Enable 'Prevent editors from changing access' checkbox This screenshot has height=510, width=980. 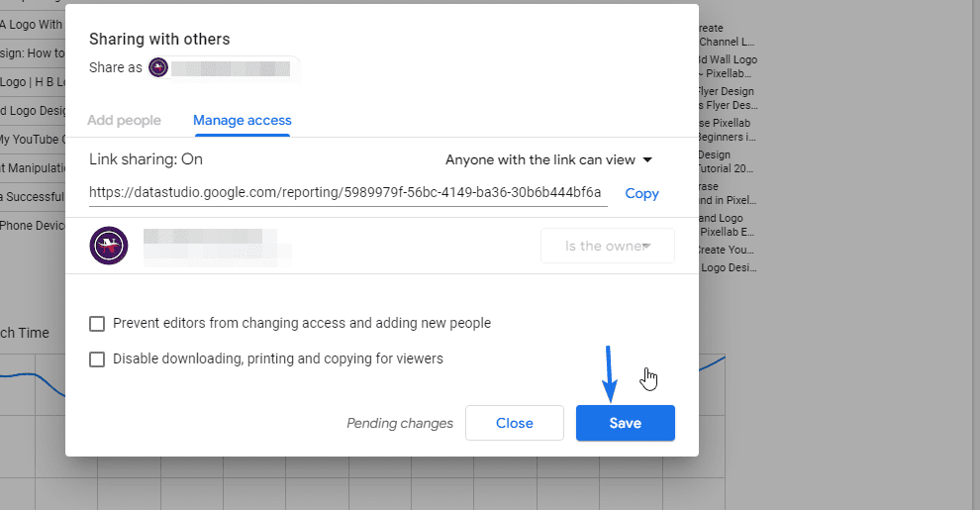point(97,323)
